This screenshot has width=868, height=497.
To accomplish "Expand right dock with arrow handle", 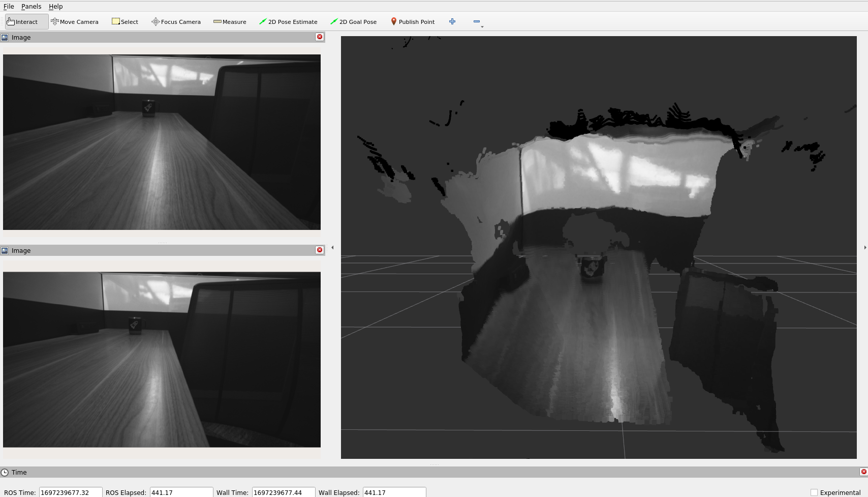I will (x=865, y=248).
